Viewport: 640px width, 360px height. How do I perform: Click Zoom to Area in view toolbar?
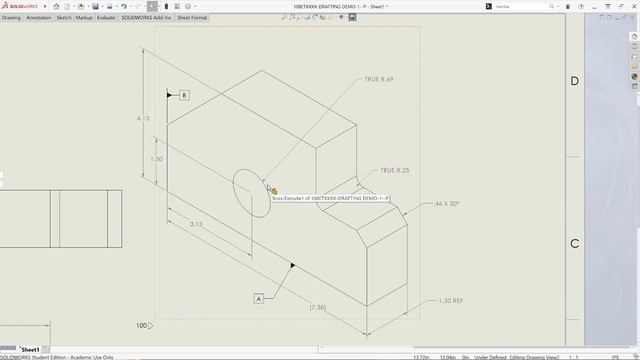(292, 18)
